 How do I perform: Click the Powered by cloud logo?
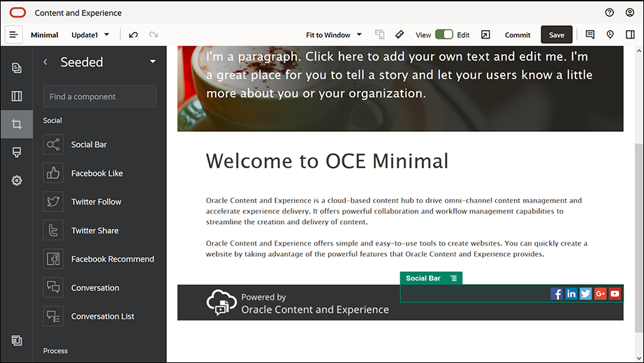[221, 303]
